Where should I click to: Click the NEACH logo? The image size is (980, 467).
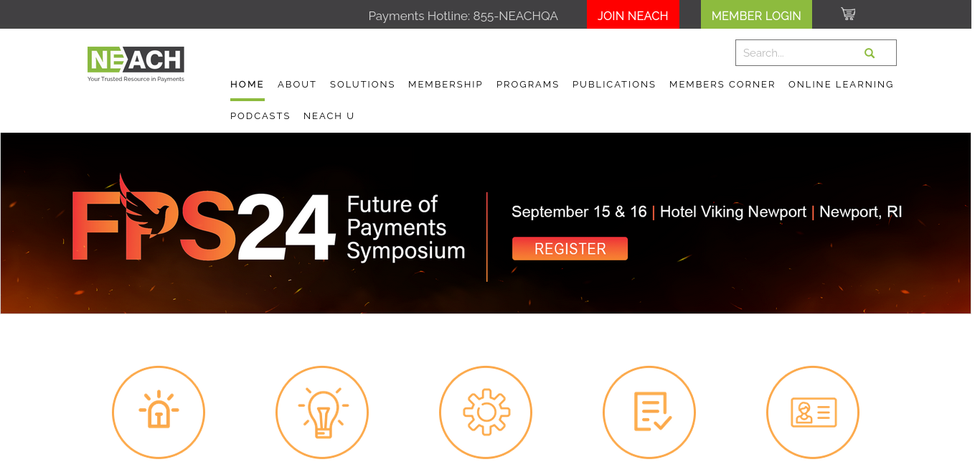136,64
